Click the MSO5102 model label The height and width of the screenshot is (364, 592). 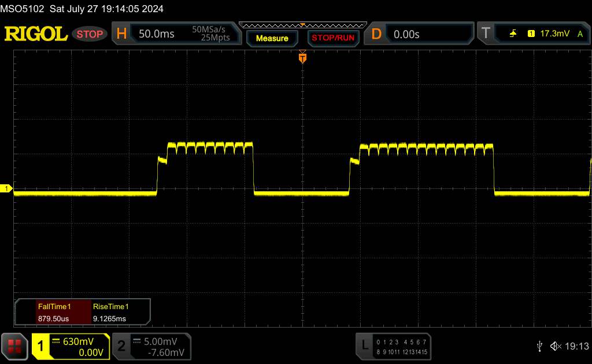click(x=22, y=9)
